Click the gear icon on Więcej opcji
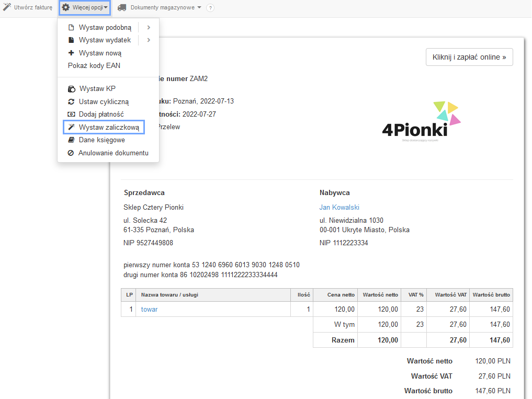The image size is (532, 399). pos(66,7)
